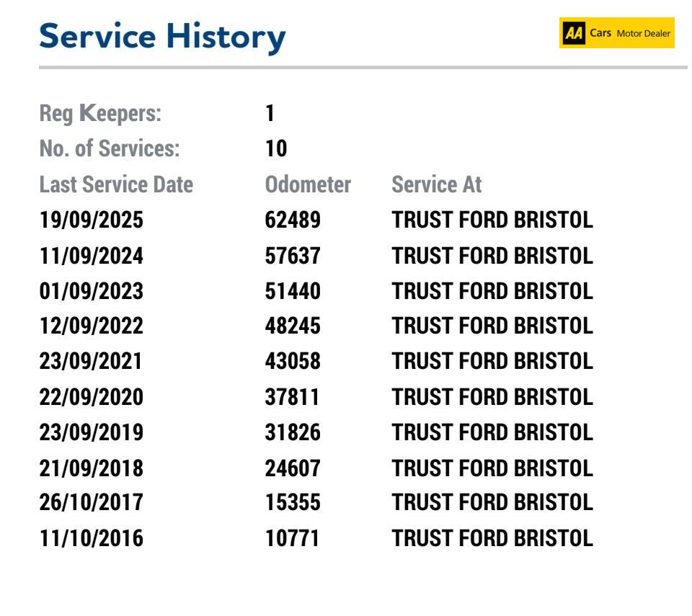Click the Service History heading
The height and width of the screenshot is (616, 692).
pos(162,36)
